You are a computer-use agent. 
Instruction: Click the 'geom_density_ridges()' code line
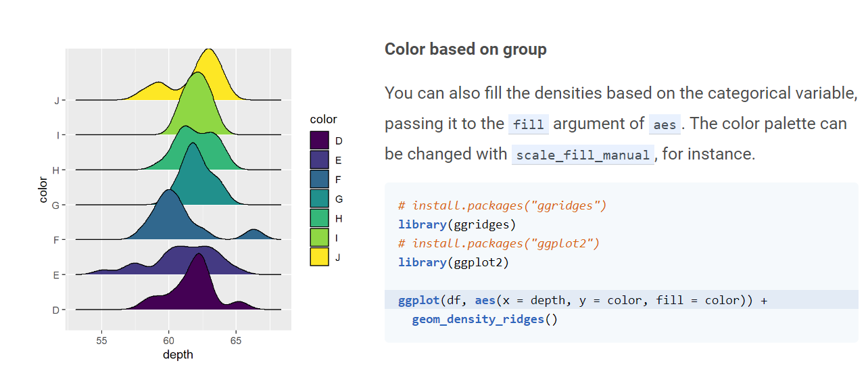click(485, 319)
